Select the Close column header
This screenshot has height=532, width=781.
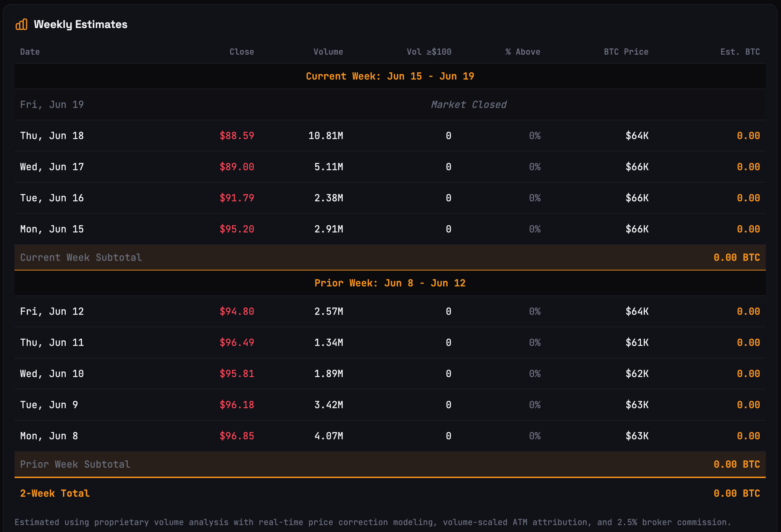tap(242, 52)
